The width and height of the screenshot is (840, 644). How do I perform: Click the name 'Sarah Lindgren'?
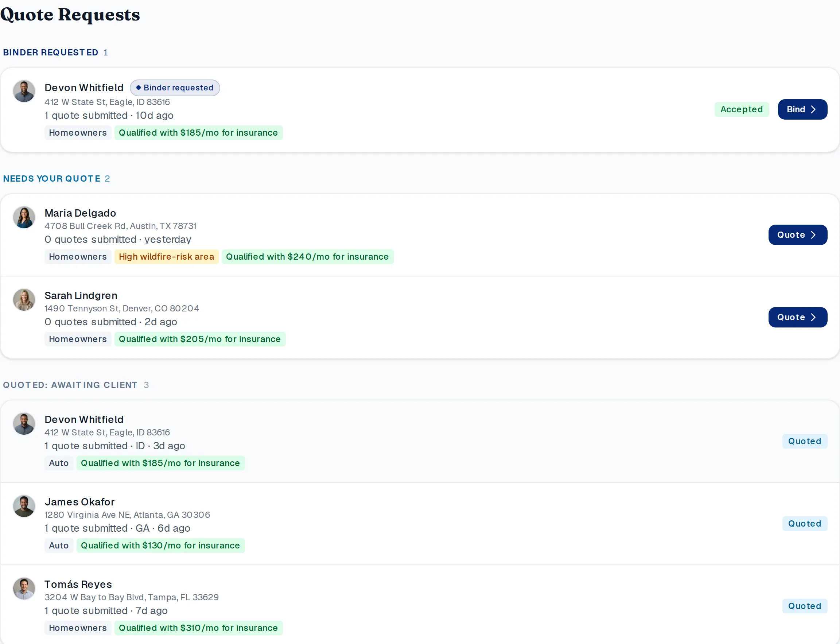point(81,295)
